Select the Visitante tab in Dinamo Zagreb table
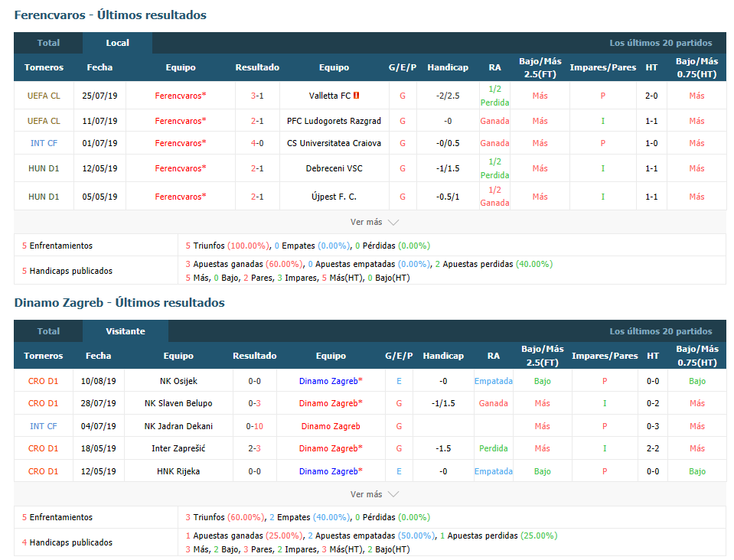Screen dimensions: 734x560 126,331
